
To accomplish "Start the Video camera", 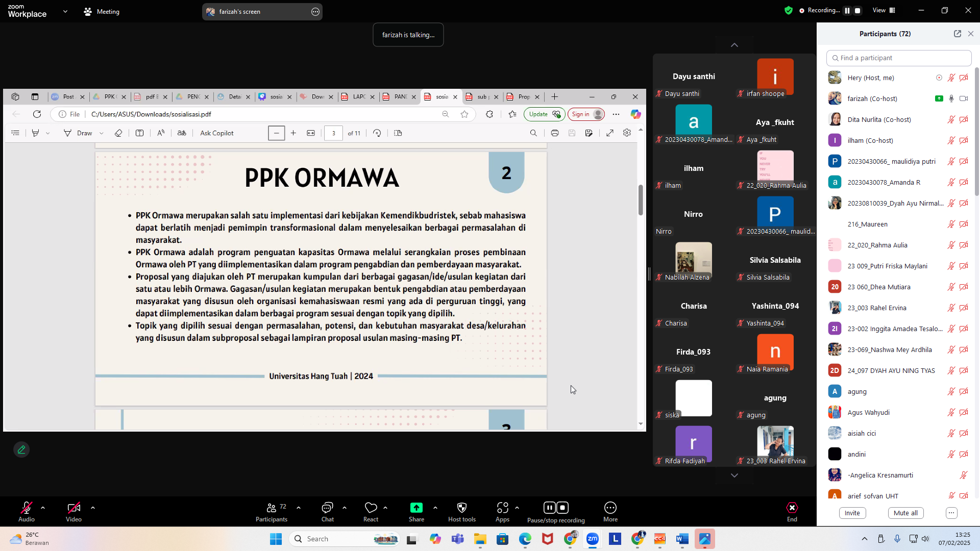I will pos(73,508).
